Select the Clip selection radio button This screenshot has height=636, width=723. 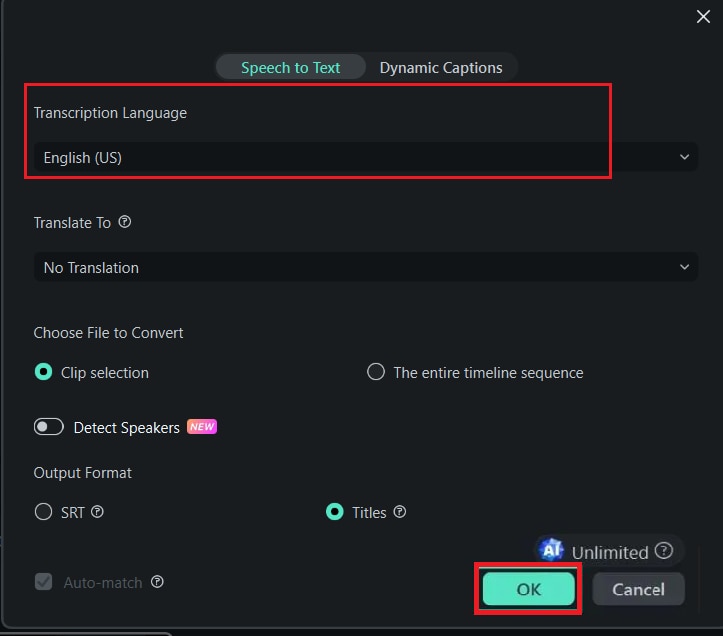click(43, 372)
